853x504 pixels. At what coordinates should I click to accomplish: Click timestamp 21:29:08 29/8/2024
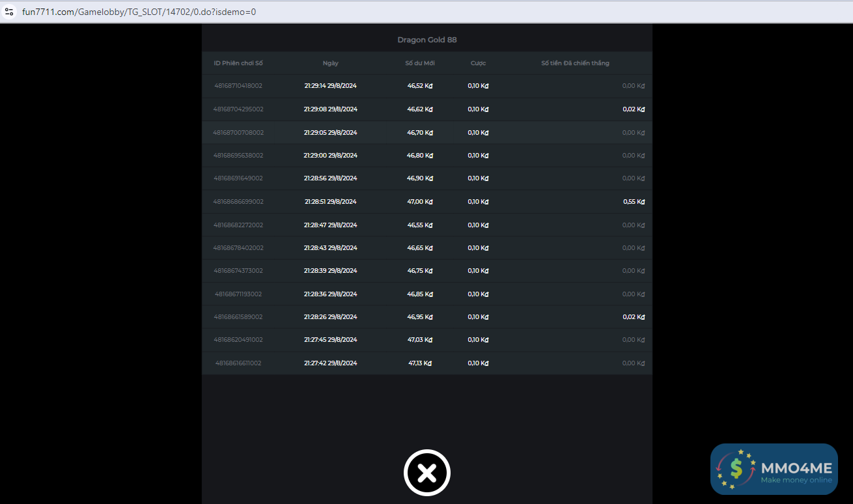click(x=330, y=109)
